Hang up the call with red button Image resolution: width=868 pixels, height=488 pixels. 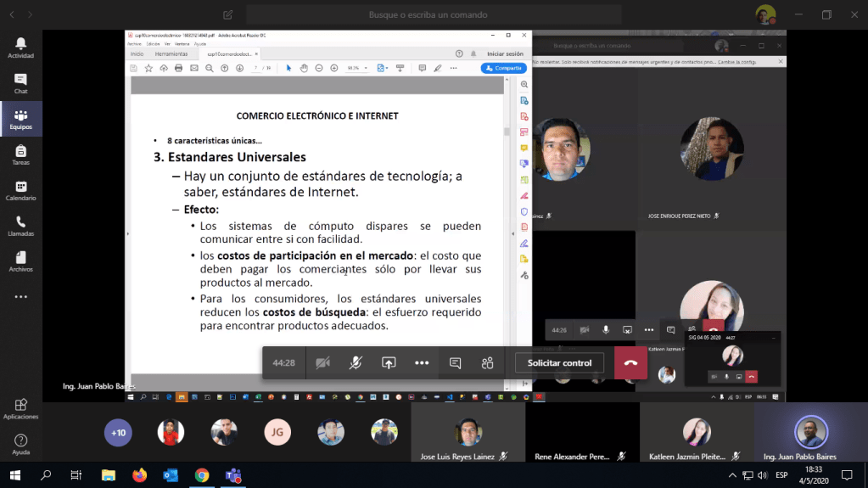[630, 363]
